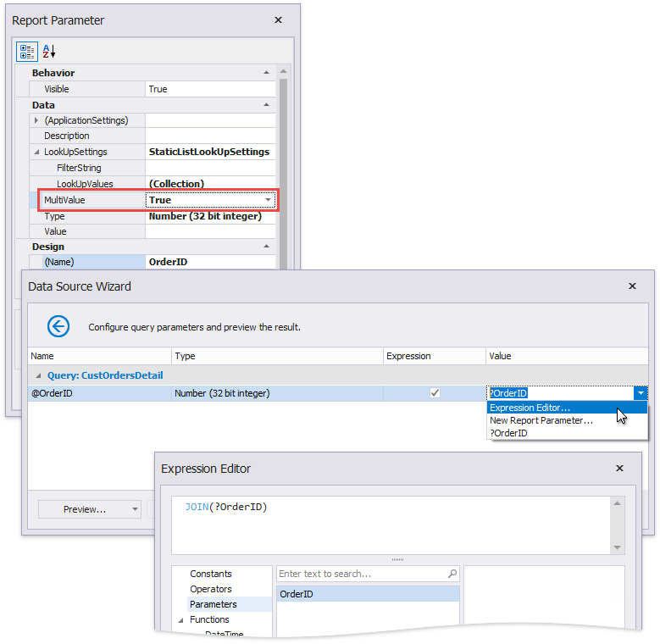Click the expression search text field
660x644 pixels.
coord(360,574)
